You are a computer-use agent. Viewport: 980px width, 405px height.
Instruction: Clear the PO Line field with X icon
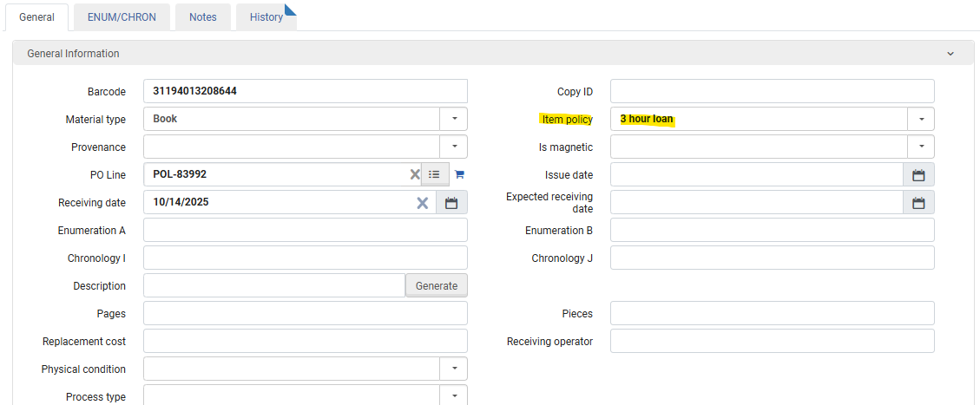tap(415, 174)
